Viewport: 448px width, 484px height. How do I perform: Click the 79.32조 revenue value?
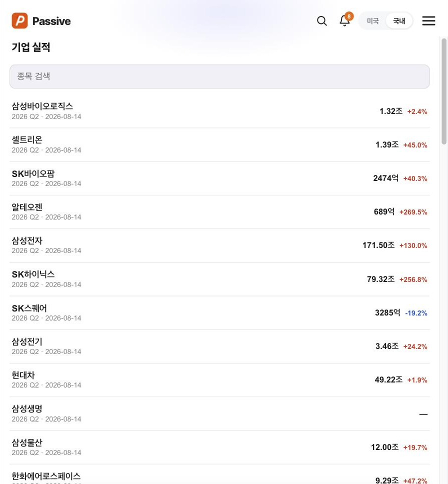click(x=380, y=279)
